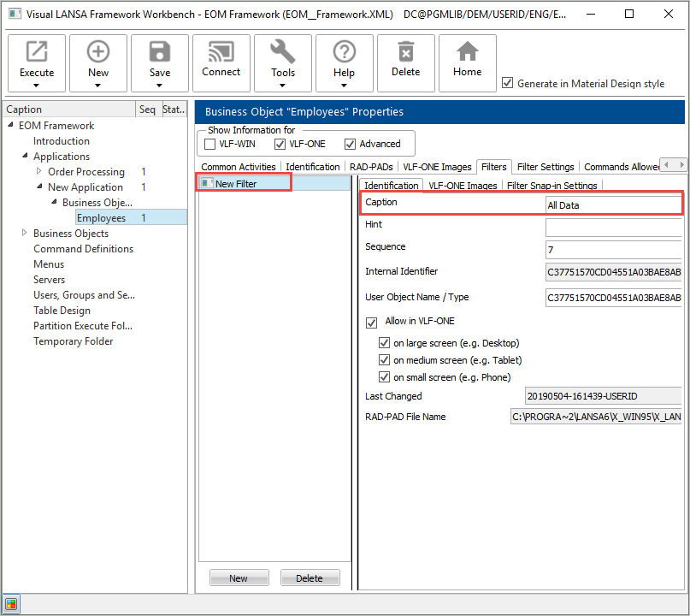Collapse the New Application node

[39, 187]
